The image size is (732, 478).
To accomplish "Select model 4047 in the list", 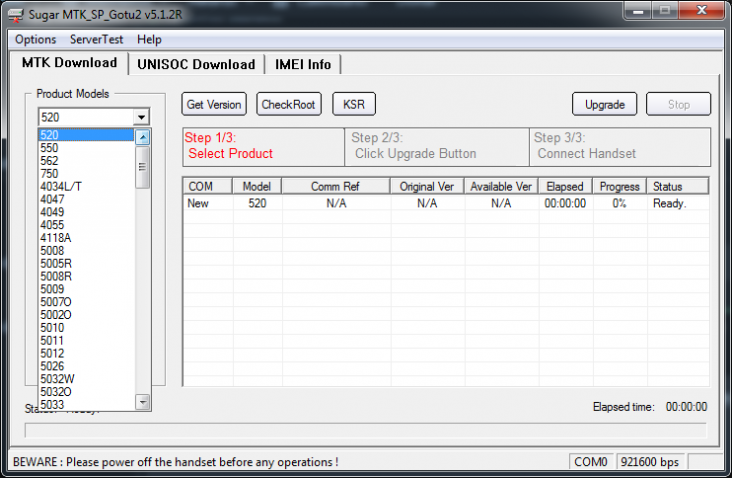I will click(x=86, y=199).
